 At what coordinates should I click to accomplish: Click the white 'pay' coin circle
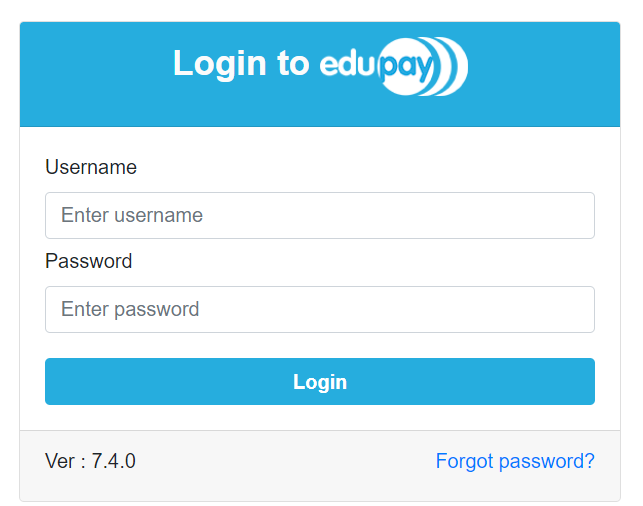point(406,66)
